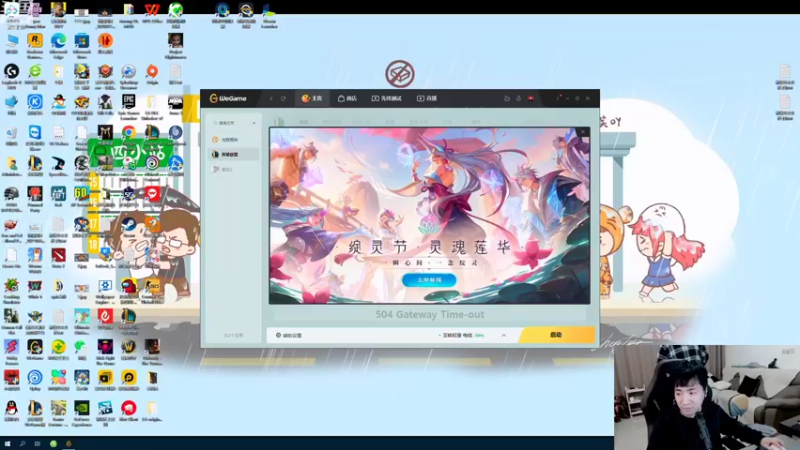Screen dimensions: 800x450
Task: Close the Spirit Blossom promo banner
Action: [583, 132]
